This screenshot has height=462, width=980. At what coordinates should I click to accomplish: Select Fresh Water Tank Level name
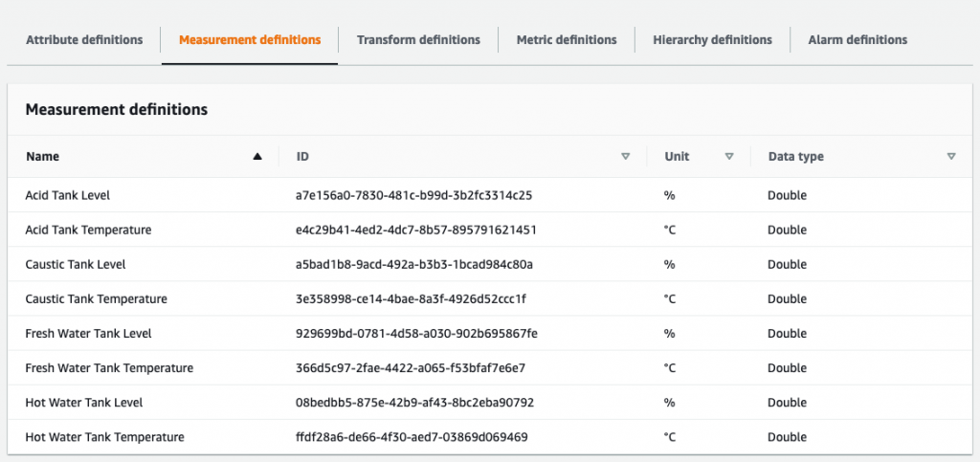coord(88,334)
